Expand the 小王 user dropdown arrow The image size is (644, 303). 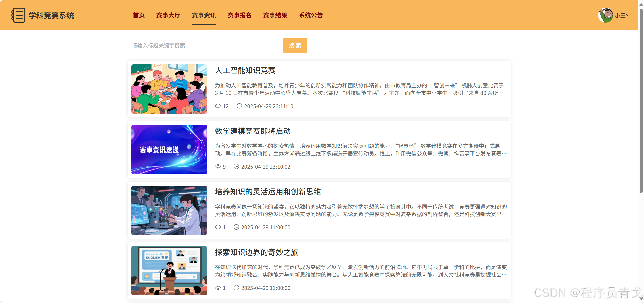click(628, 15)
